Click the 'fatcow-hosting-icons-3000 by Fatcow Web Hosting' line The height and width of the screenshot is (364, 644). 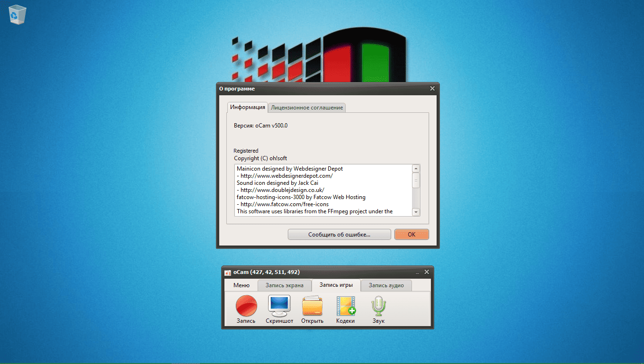(x=301, y=197)
